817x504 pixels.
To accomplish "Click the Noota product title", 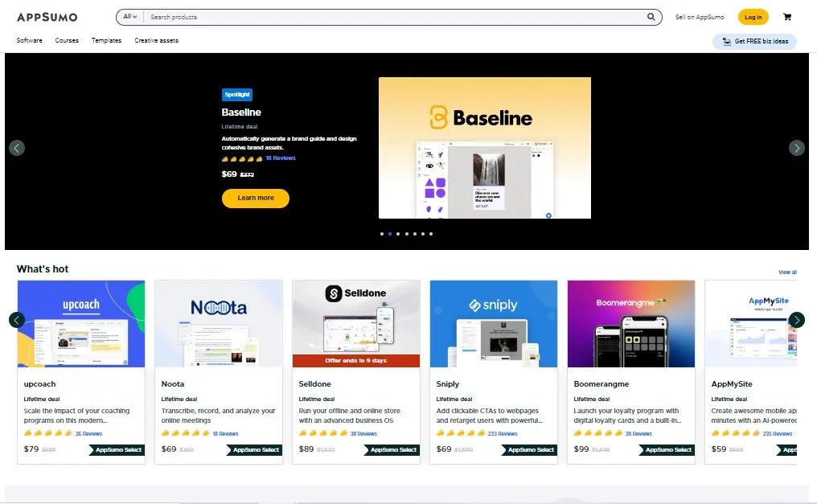I will (172, 383).
